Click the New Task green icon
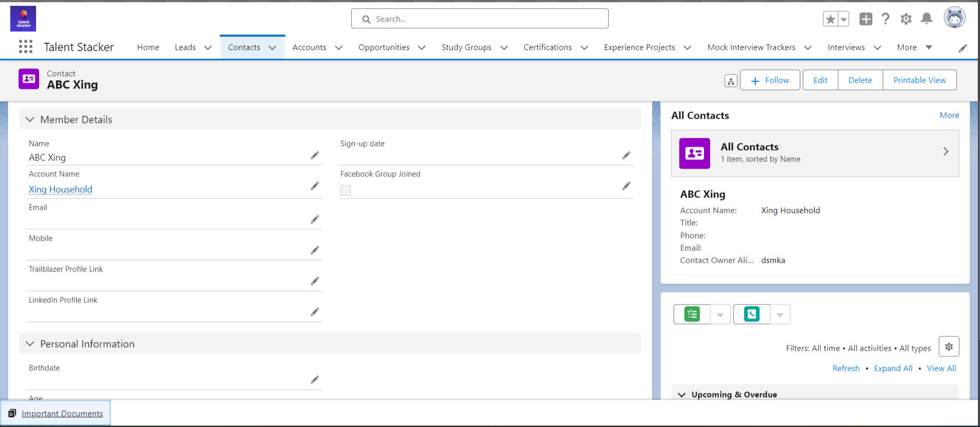The width and height of the screenshot is (980, 427). [692, 314]
